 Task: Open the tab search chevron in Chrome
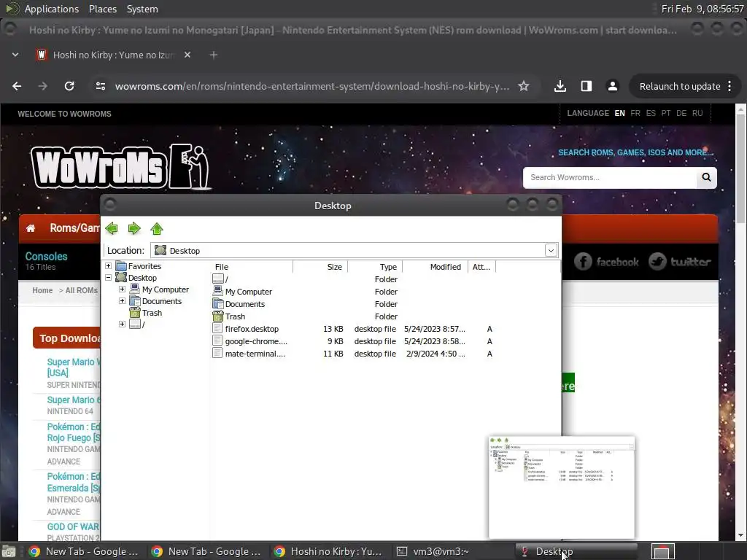(15, 55)
